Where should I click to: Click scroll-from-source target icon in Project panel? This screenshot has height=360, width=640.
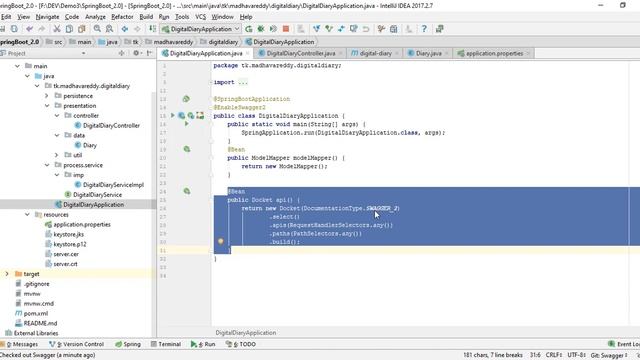click(x=121, y=53)
